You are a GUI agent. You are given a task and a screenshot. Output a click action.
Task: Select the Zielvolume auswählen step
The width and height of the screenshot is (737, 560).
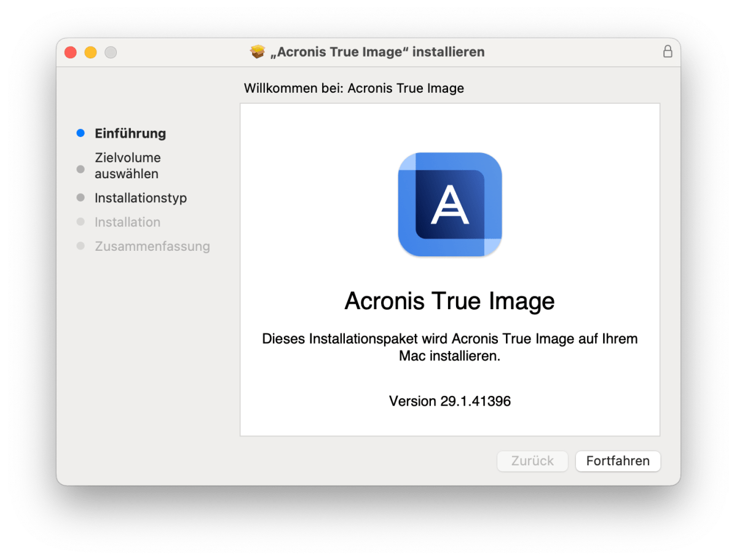[x=128, y=165]
